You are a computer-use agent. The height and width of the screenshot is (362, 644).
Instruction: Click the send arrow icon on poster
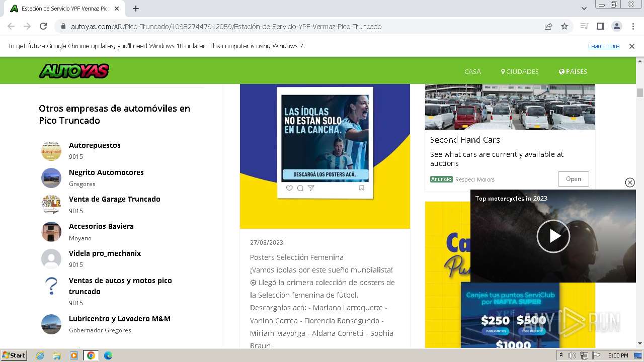tap(311, 188)
